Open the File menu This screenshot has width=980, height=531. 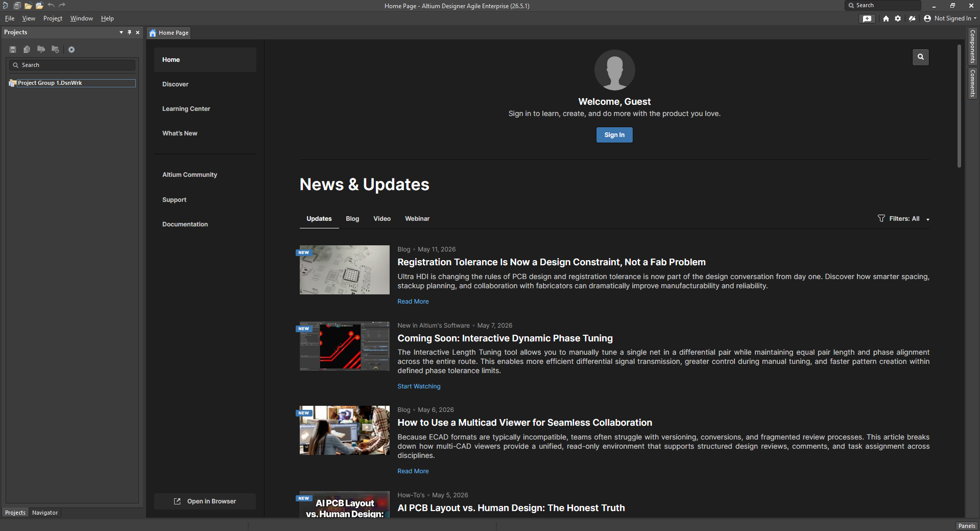coord(10,18)
